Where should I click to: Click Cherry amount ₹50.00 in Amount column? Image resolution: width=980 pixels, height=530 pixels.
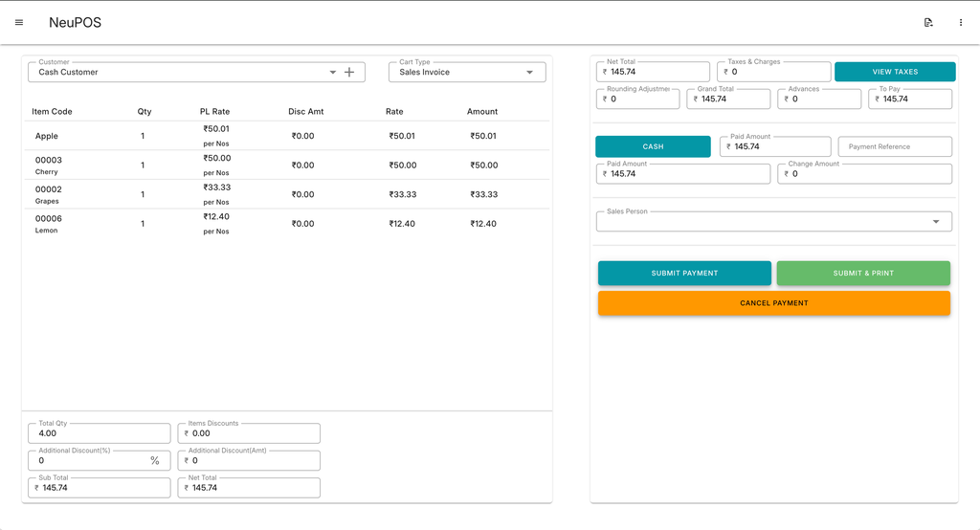click(483, 165)
